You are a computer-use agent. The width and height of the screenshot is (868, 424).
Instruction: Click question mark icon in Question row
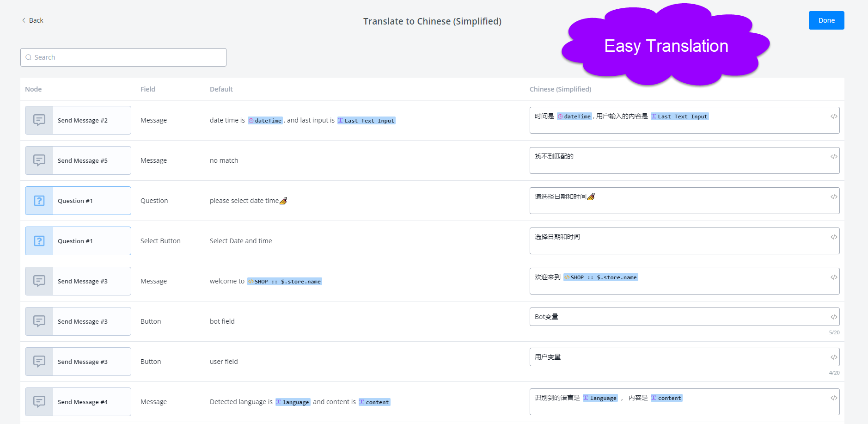(39, 201)
